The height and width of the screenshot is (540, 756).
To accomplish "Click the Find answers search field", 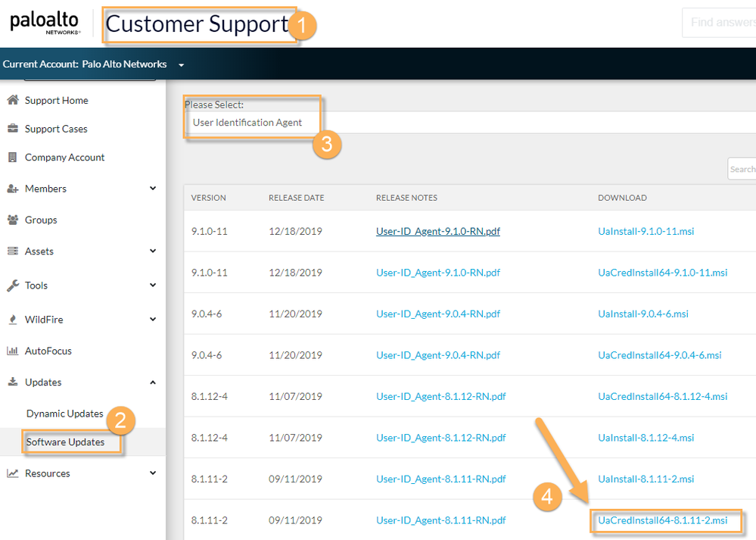I will coord(720,22).
